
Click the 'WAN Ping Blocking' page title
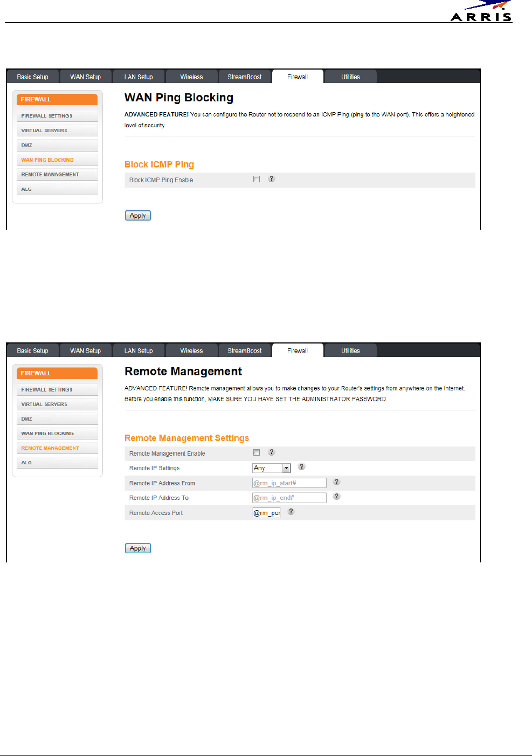(x=179, y=98)
